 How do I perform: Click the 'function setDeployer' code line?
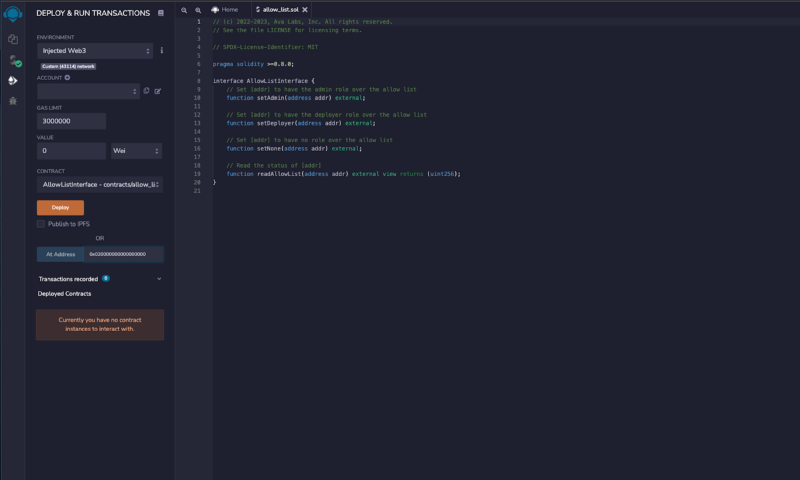pos(301,123)
